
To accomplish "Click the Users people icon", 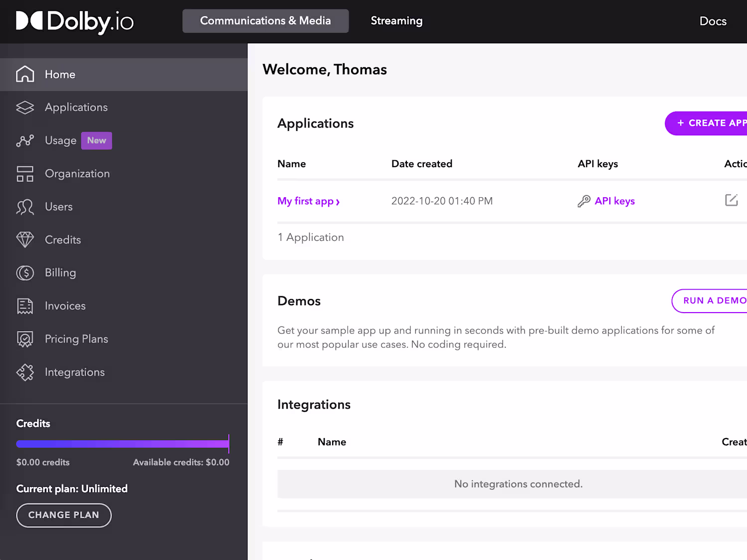I will click(x=25, y=207).
